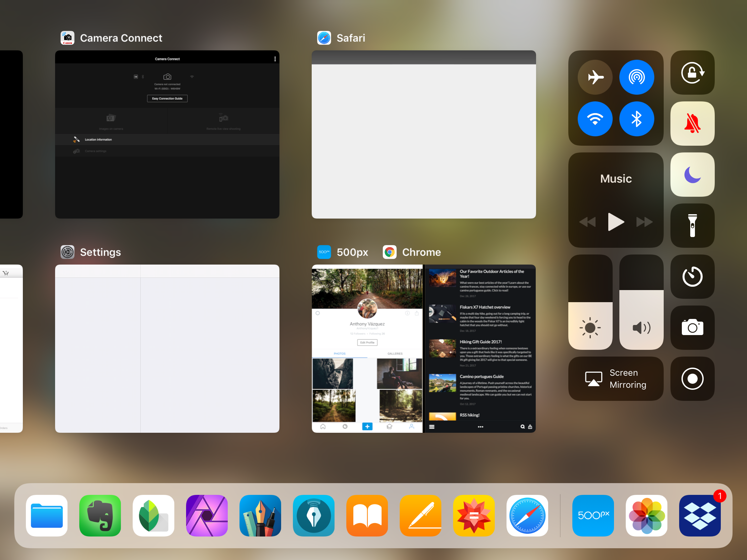Click the Settings gear icon label

[x=68, y=252]
